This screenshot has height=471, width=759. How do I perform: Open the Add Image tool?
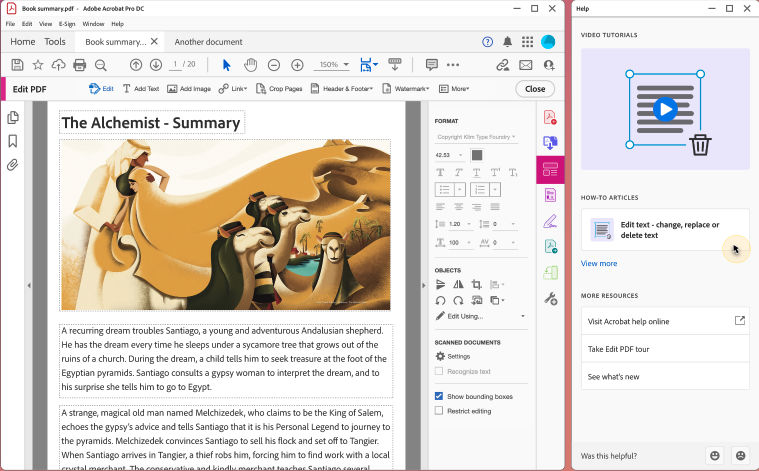point(188,89)
